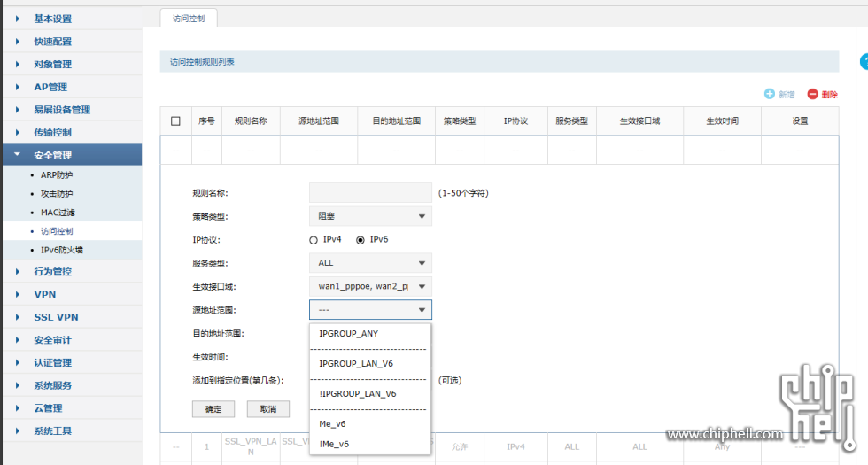Expand the 对象管理 sidebar section
Image resolution: width=868 pixels, height=465 pixels.
[x=72, y=64]
